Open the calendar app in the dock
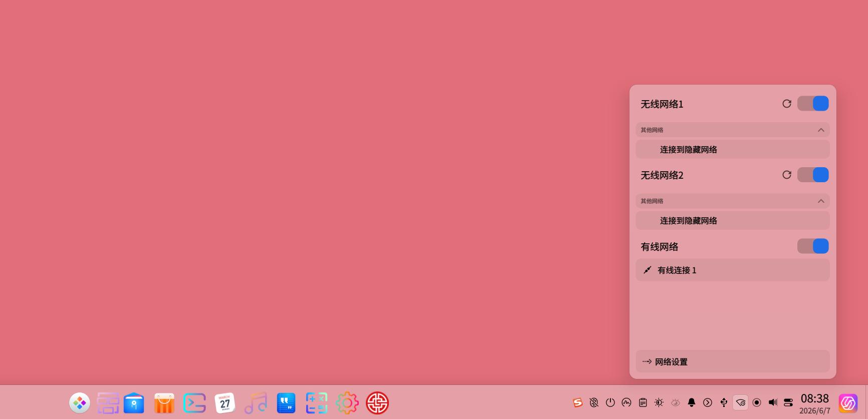 coord(225,403)
